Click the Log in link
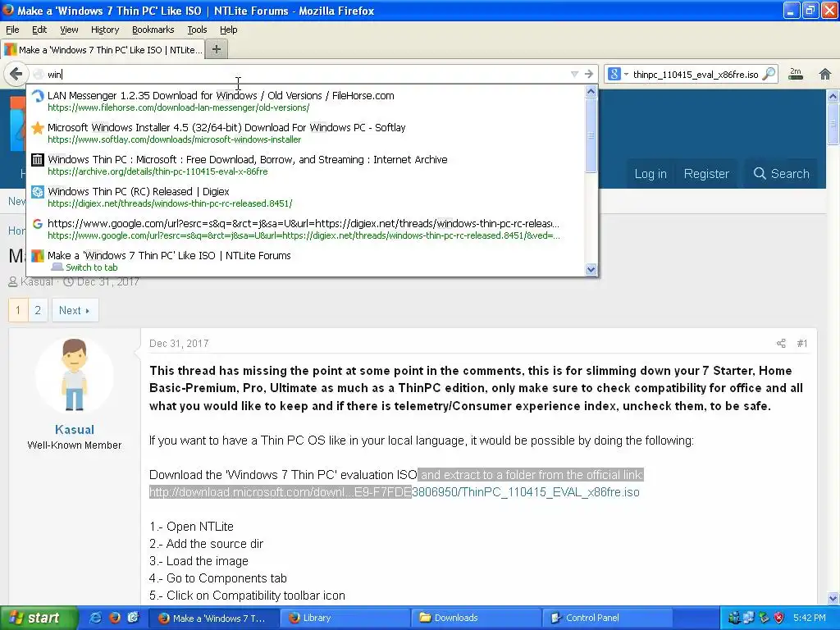 point(651,174)
